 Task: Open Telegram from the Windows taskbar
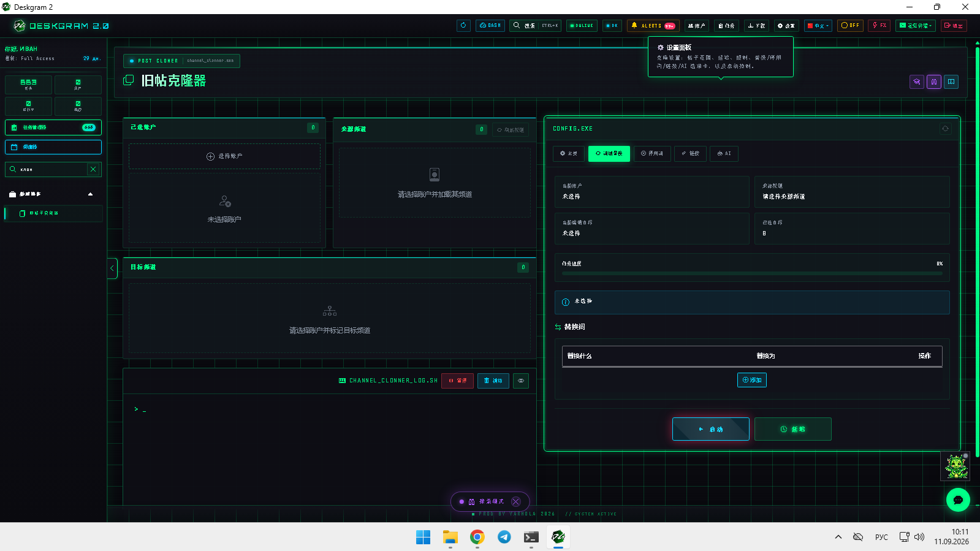tap(504, 537)
